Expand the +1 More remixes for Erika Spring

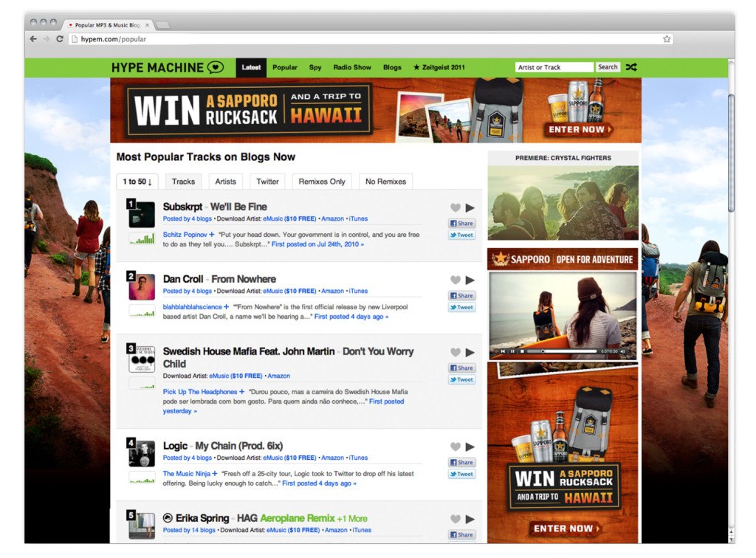tap(352, 518)
